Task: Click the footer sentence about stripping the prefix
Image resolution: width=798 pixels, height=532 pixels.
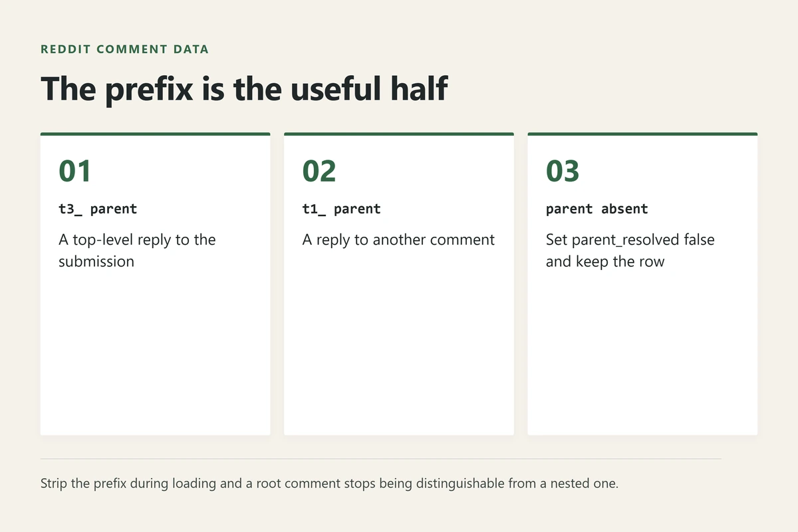Action: [330, 483]
